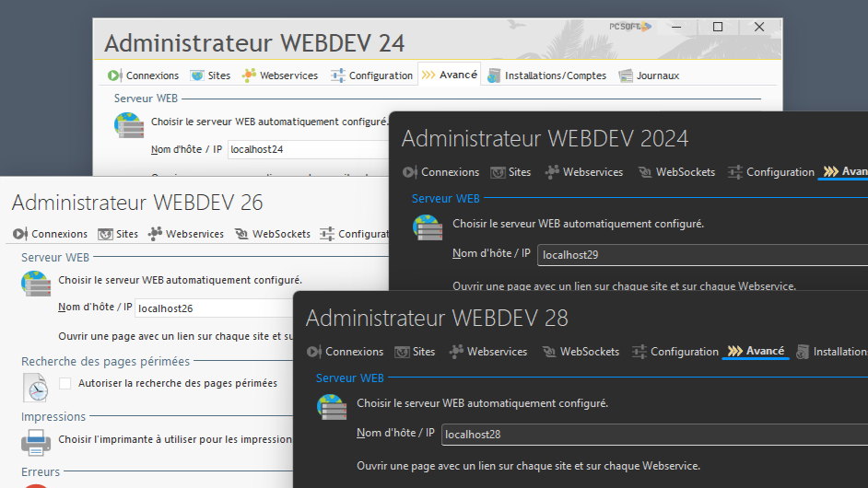The width and height of the screenshot is (868, 488).
Task: Click the host name field containing localhost28
Action: (x=645, y=435)
